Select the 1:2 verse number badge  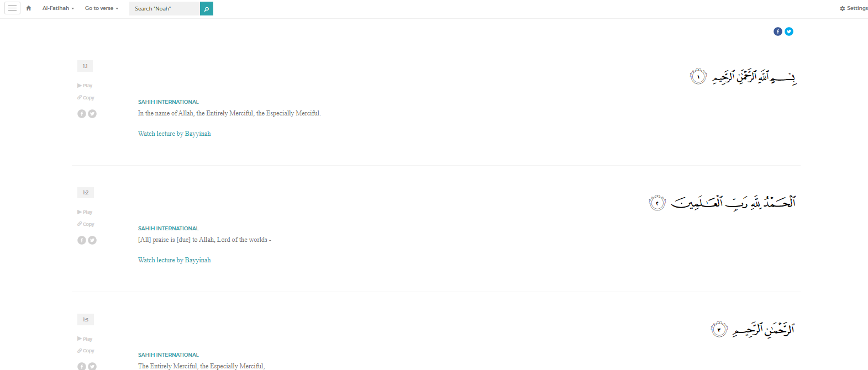tap(86, 193)
